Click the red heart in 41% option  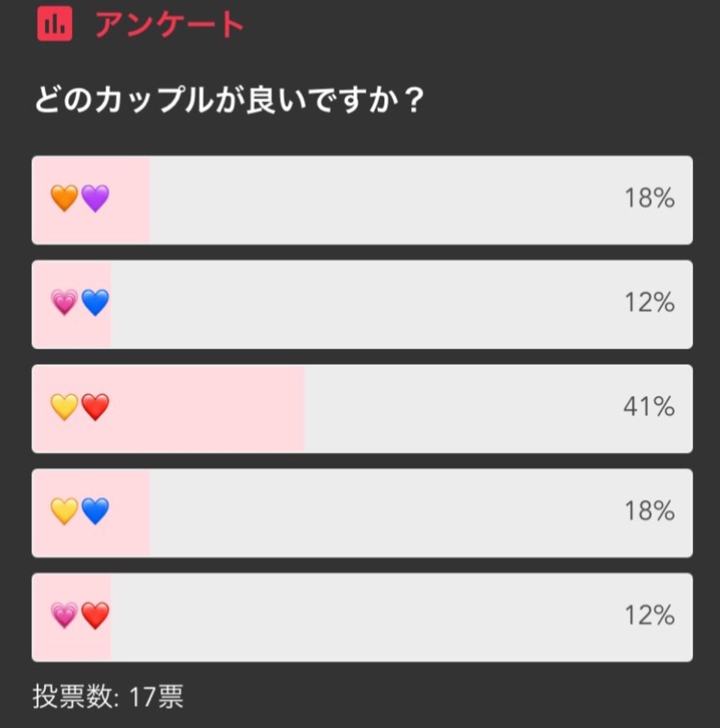click(95, 407)
